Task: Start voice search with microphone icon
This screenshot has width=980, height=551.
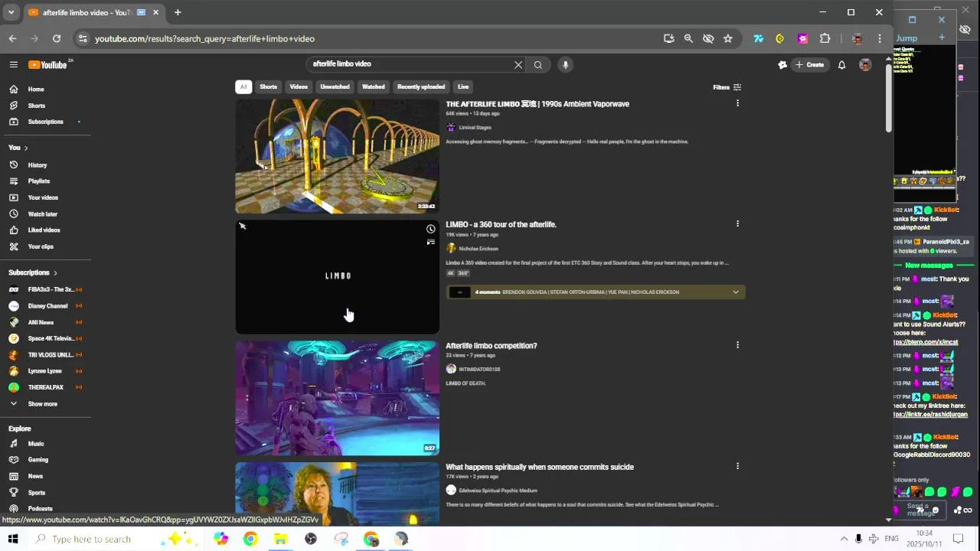Action: click(565, 65)
